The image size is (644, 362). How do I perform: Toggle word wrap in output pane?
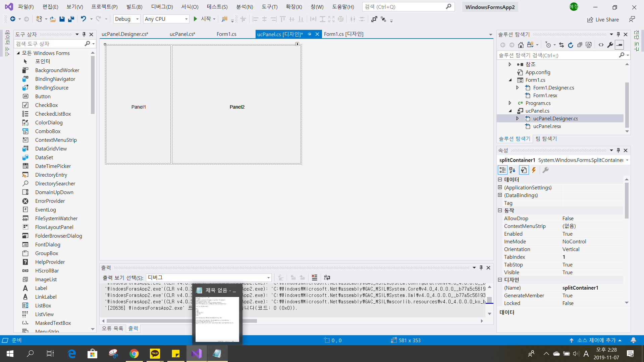[327, 278]
